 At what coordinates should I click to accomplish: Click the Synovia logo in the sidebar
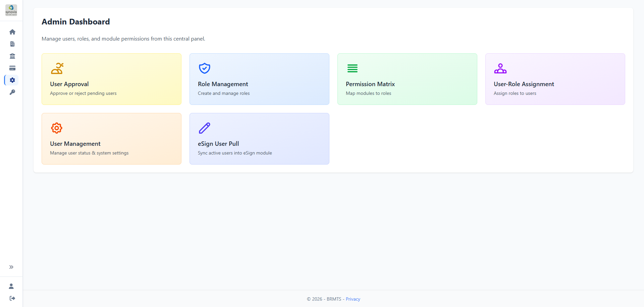click(11, 10)
